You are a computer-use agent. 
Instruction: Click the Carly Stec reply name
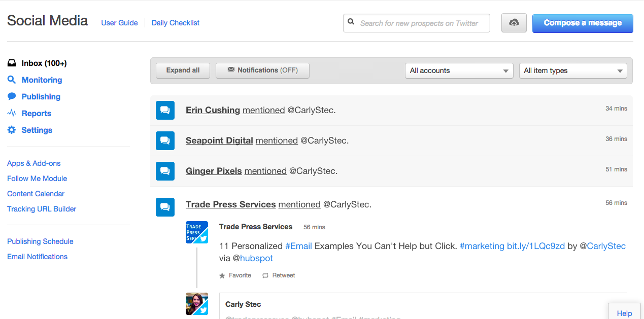(243, 304)
